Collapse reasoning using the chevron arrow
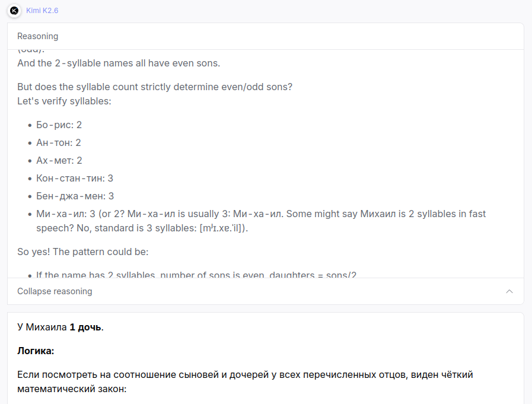 509,291
